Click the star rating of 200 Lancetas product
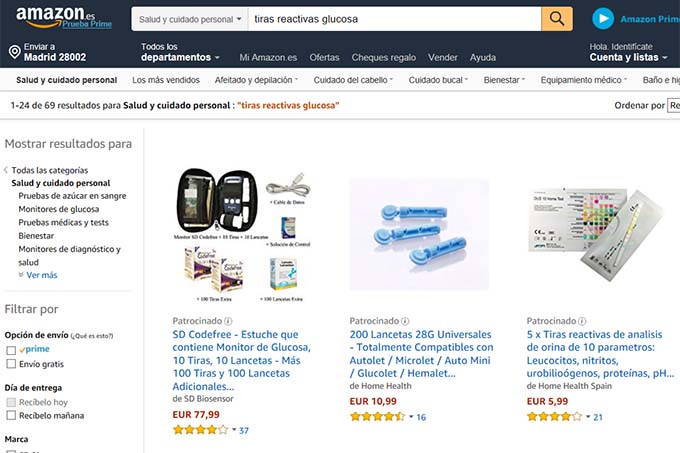Viewport: 680px width, 453px height. (x=377, y=416)
